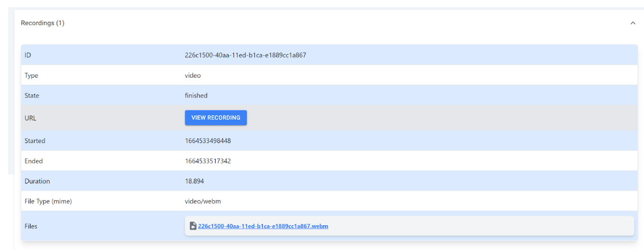Click the Type row label
Image resolution: width=644 pixels, height=252 pixels.
tap(31, 76)
